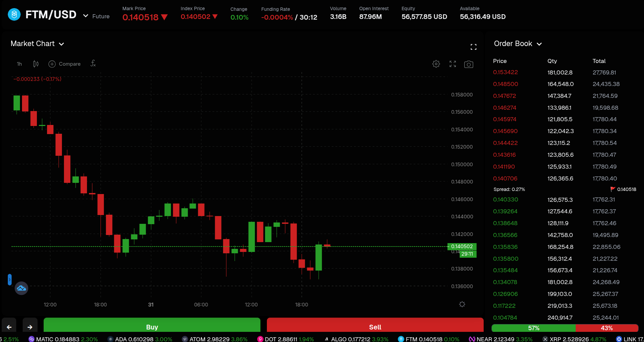Select FTM ticker in bottom bar
This screenshot has height=342, width=644.
tap(429, 339)
